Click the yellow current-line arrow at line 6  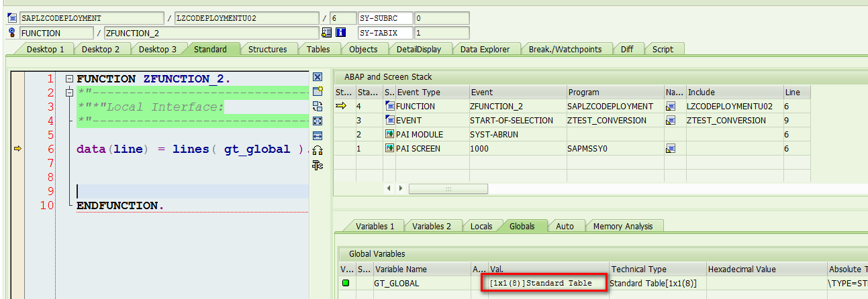[x=17, y=149]
